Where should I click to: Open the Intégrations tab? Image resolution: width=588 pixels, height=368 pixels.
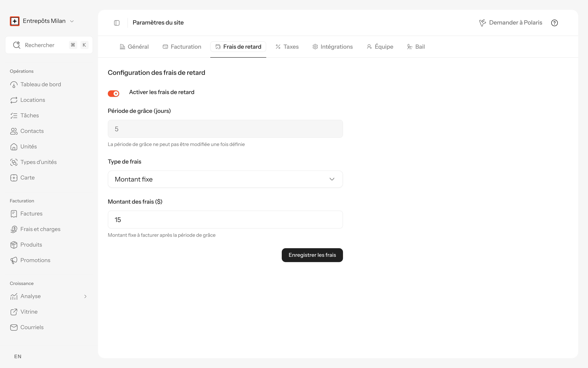point(332,47)
